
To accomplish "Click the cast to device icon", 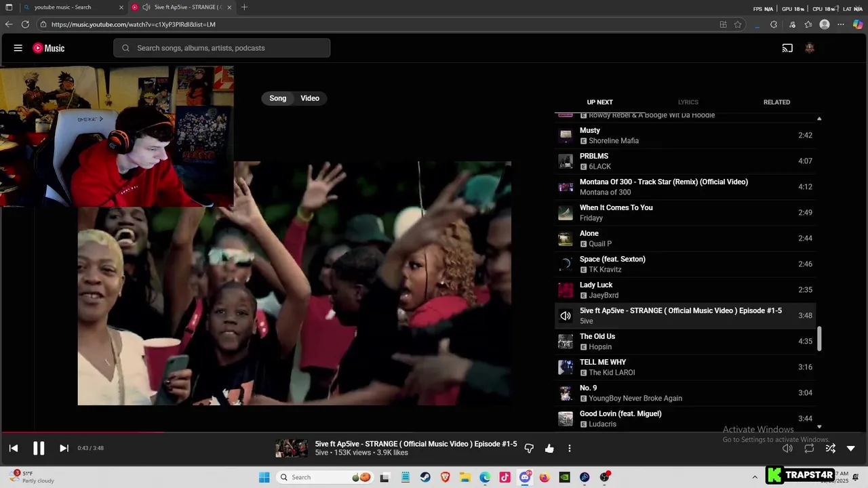I will tap(787, 48).
